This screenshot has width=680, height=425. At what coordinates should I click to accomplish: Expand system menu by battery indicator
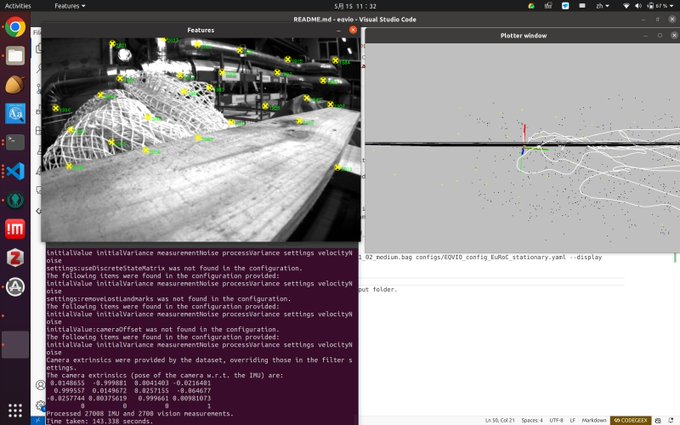(x=652, y=6)
